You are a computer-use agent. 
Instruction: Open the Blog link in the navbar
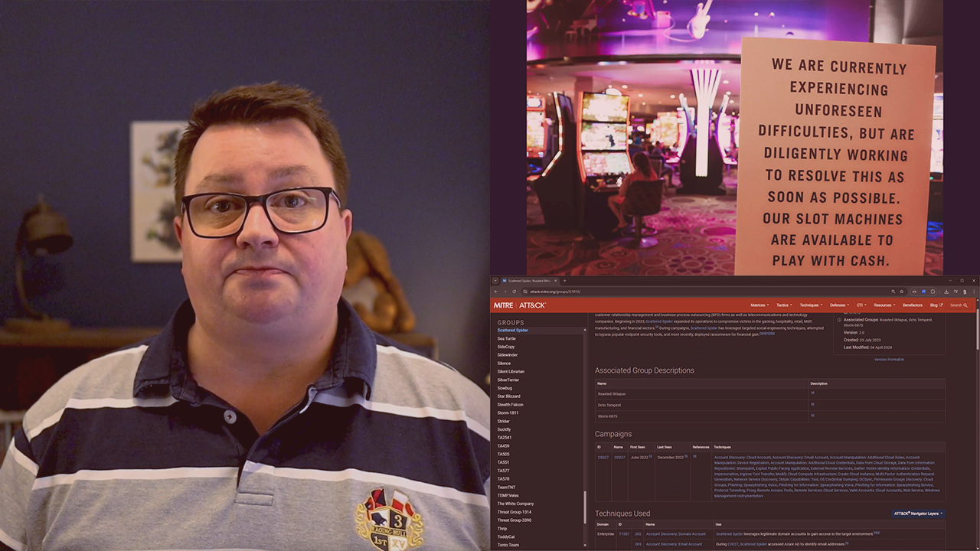(x=936, y=305)
